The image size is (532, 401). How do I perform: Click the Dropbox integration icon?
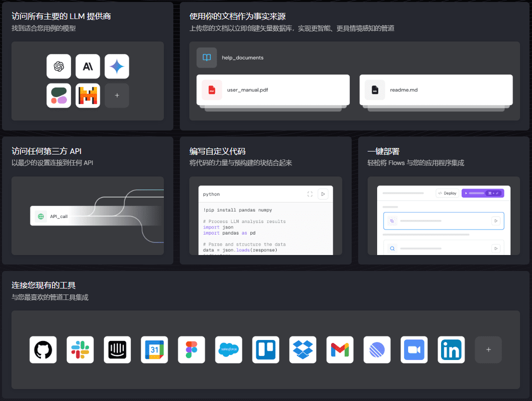tap(303, 349)
